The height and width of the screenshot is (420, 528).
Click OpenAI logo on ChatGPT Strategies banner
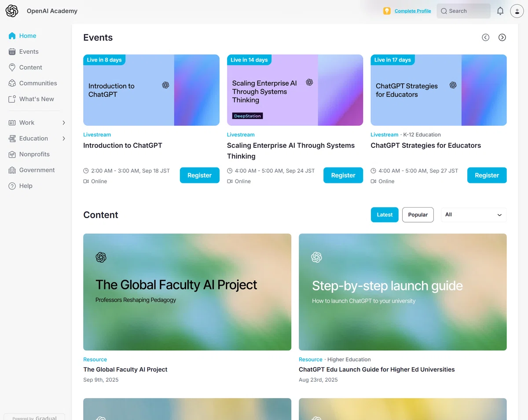tap(453, 85)
